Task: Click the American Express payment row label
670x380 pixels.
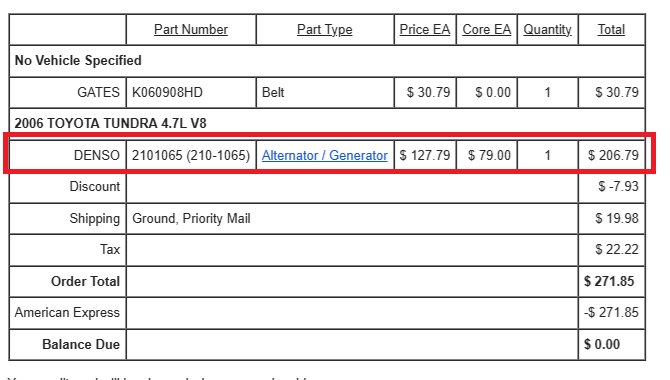Action: tap(67, 312)
